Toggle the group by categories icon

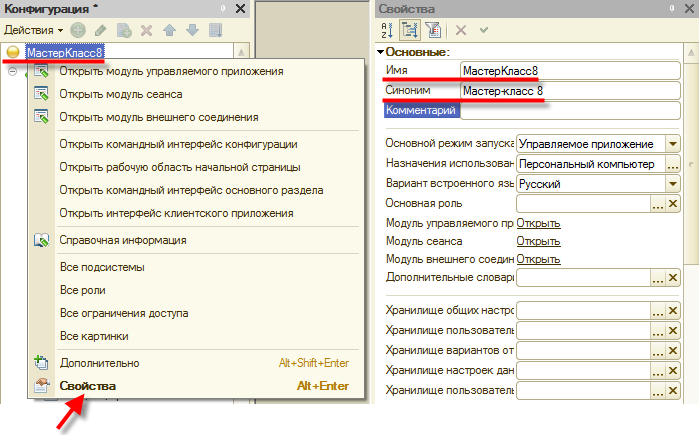coord(409,31)
